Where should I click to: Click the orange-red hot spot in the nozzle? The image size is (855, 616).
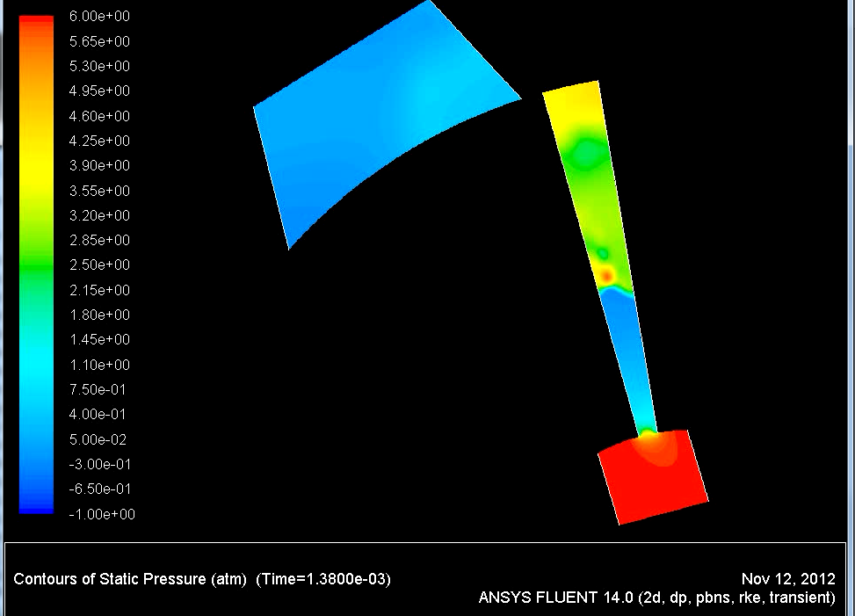pyautogui.click(x=606, y=277)
